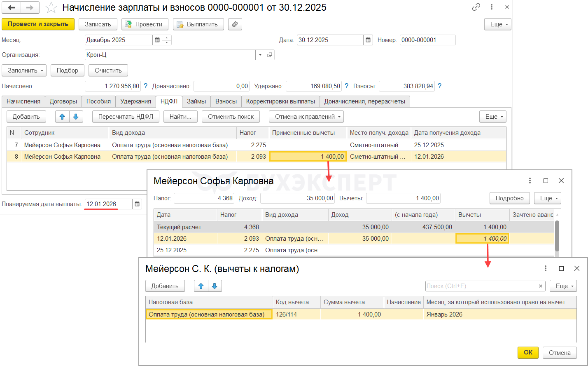Confirm deductions with the OK button
Image resolution: width=588 pixels, height=366 pixels.
point(528,352)
